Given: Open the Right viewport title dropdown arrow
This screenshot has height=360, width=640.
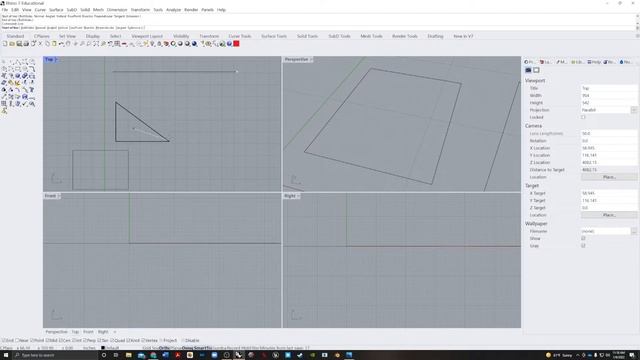Looking at the screenshot, I should tap(298, 196).
